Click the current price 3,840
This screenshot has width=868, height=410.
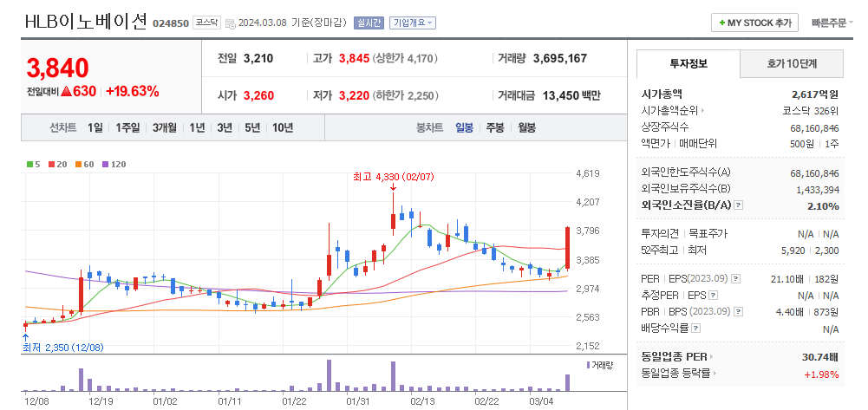click(58, 68)
